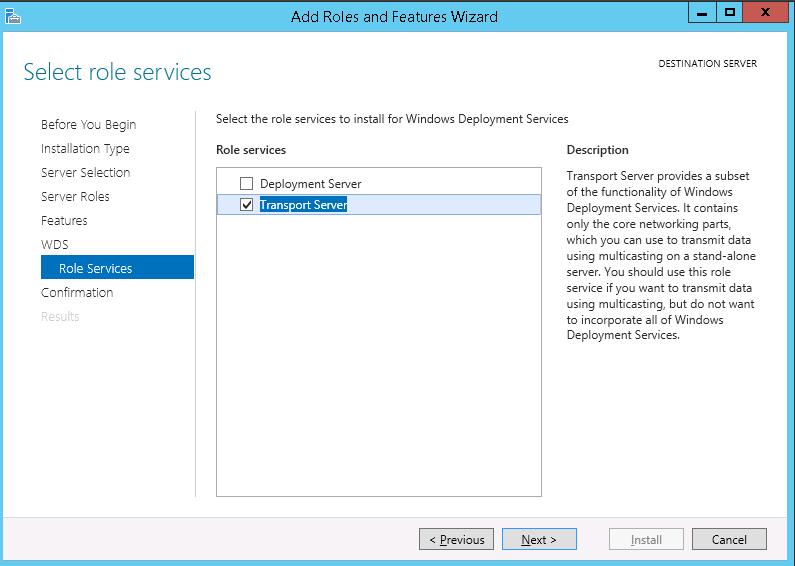Screen dimensions: 795x566
Task: Go to the Confirmation step
Action: pyautogui.click(x=77, y=293)
